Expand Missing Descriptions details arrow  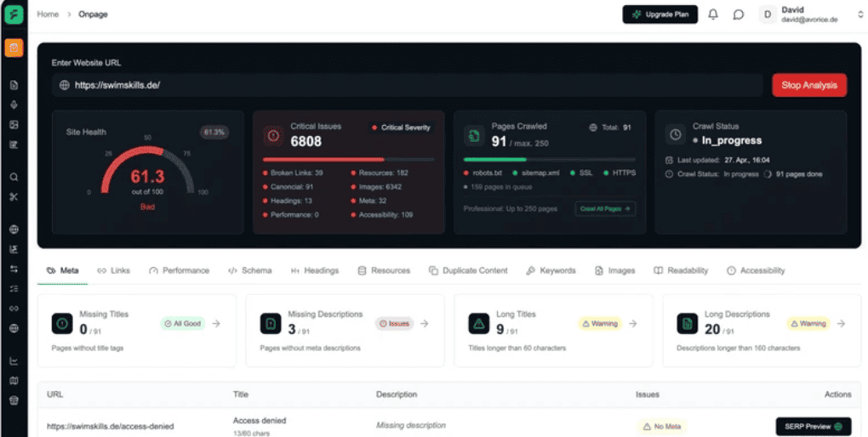[x=425, y=323]
